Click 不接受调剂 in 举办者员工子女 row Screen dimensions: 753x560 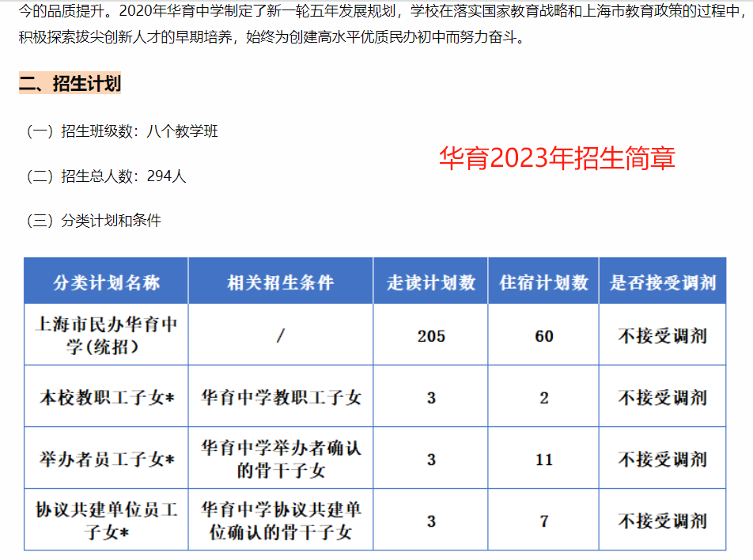pyautogui.click(x=663, y=459)
